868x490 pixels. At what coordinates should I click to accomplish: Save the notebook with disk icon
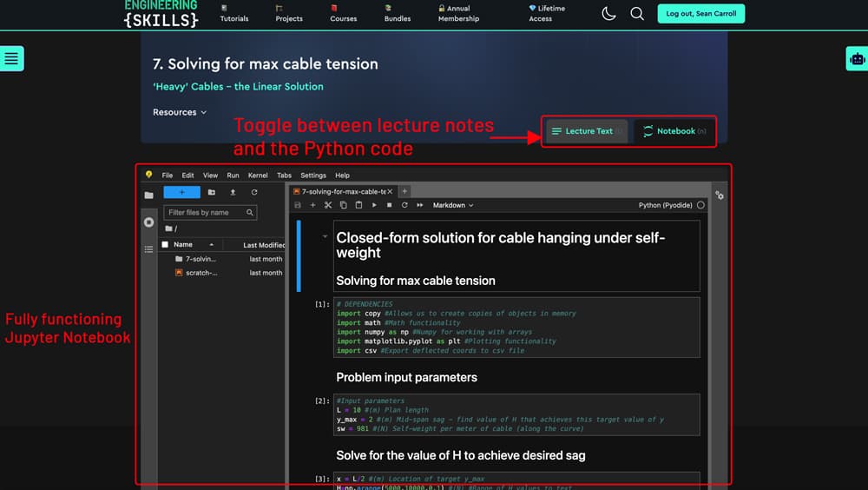(297, 205)
